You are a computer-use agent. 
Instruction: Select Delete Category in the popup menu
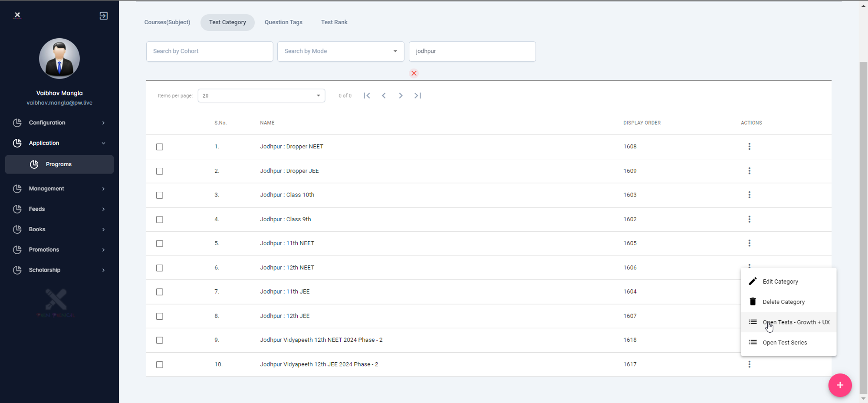[x=783, y=302]
